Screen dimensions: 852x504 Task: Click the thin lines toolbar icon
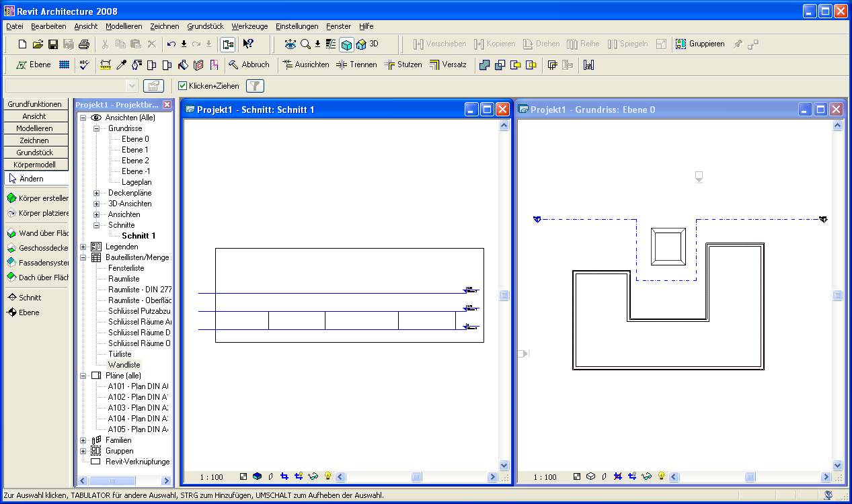pyautogui.click(x=330, y=44)
